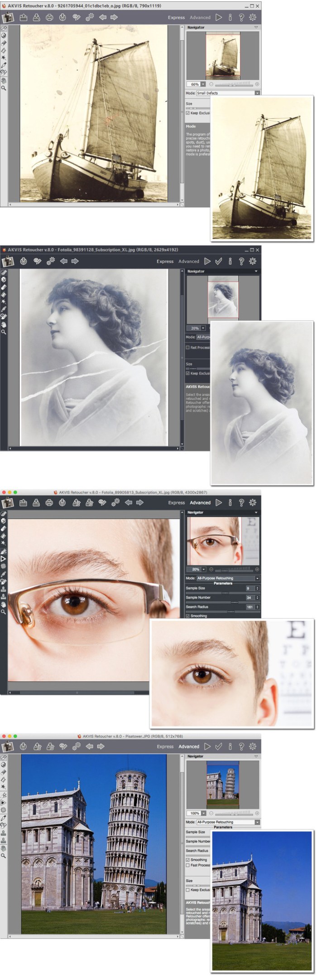This screenshot has height=980, width=317.
Task: Click zoom slider in sailboat Navigator
Action: tap(233, 84)
